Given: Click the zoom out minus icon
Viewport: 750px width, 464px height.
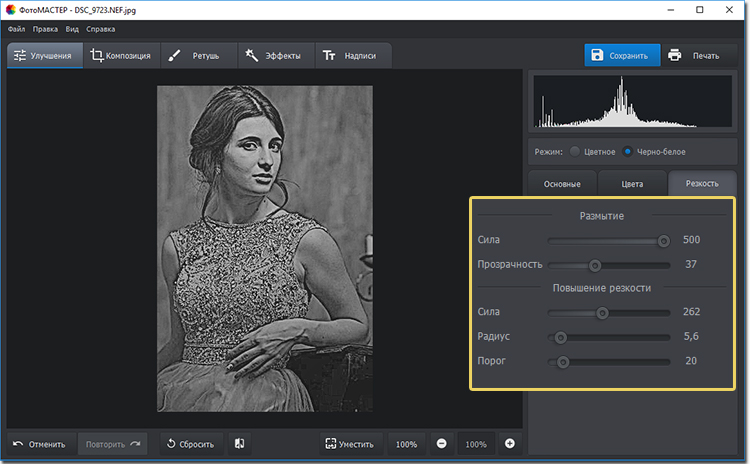Looking at the screenshot, I should tap(441, 444).
